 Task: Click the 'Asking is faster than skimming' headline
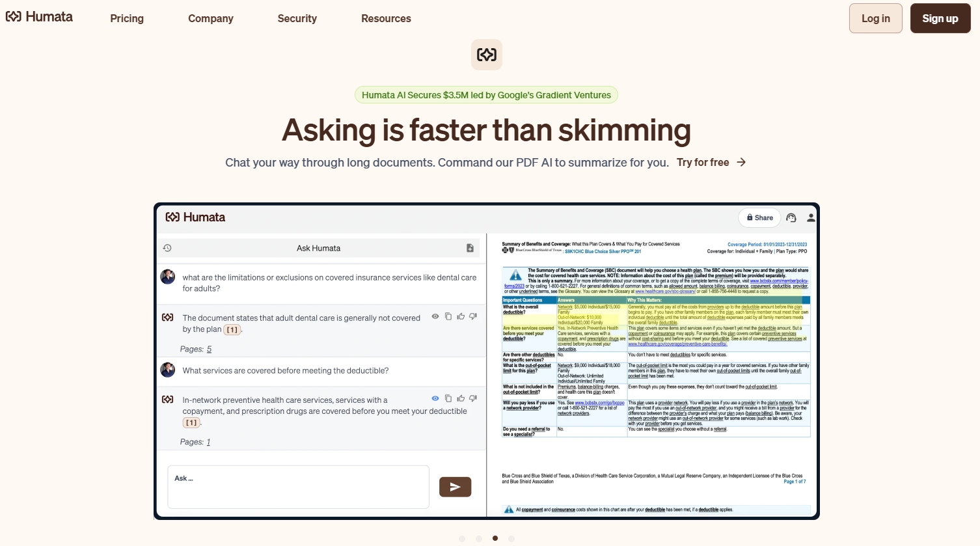pos(486,130)
